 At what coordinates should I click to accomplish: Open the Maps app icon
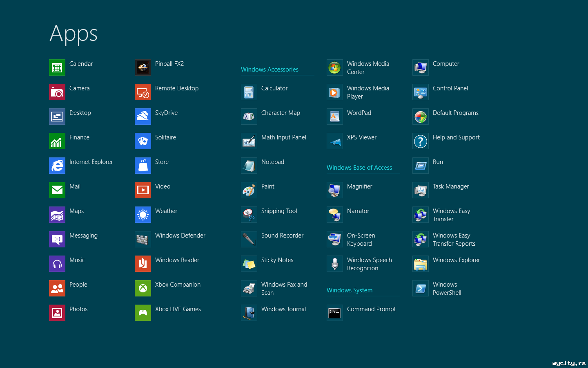coord(57,215)
